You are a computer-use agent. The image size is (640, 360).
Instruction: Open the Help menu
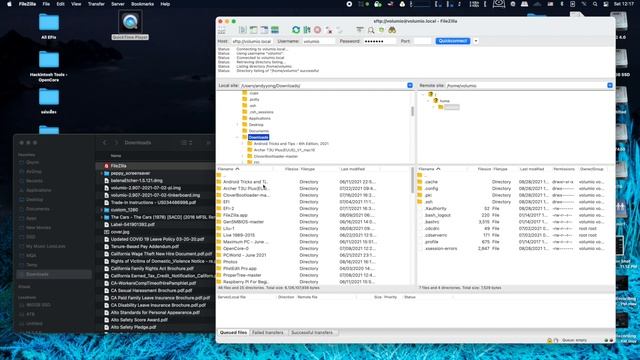(165, 4)
